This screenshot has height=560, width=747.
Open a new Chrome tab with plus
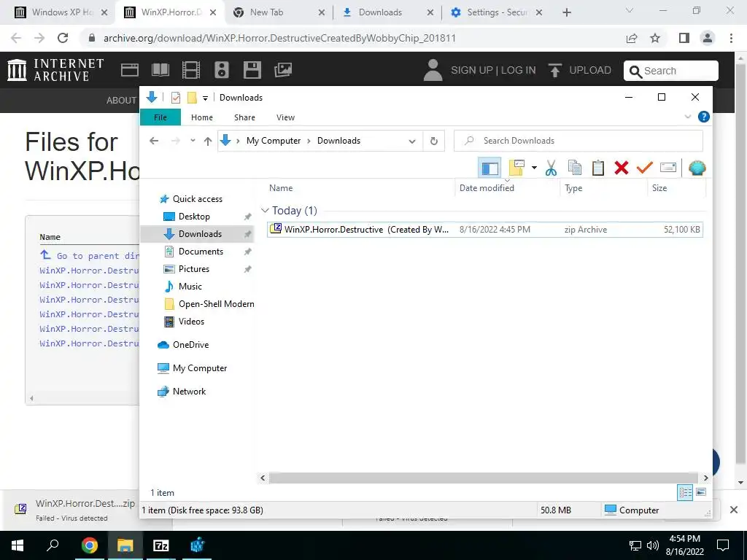click(566, 12)
